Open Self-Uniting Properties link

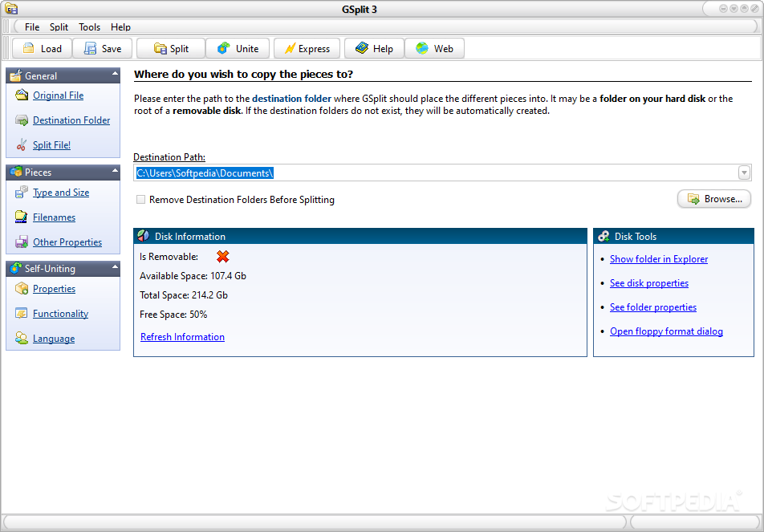(54, 289)
